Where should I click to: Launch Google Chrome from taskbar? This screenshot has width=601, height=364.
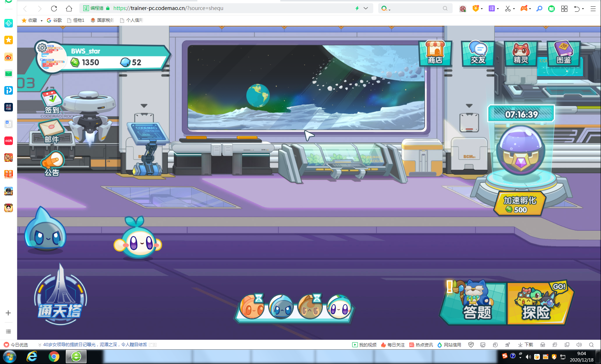[54, 356]
